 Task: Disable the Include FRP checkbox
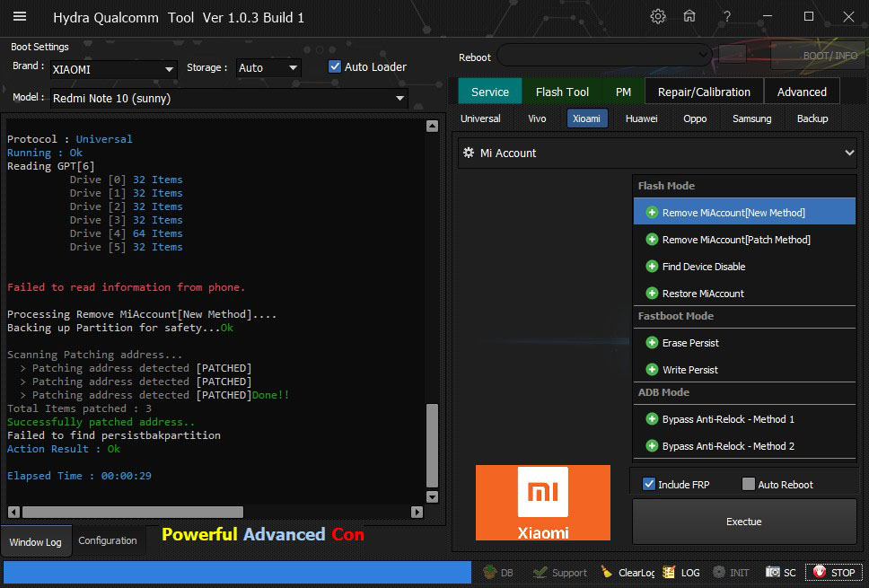(x=649, y=485)
